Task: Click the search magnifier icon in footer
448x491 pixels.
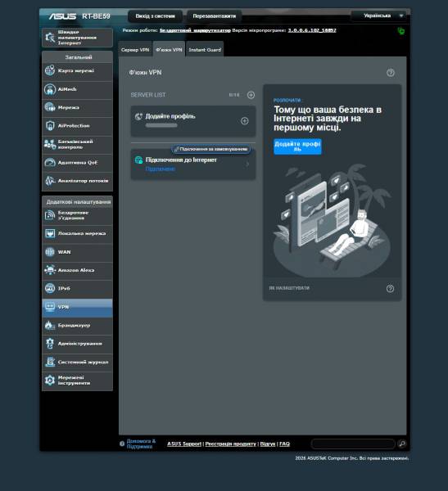Action: [402, 444]
